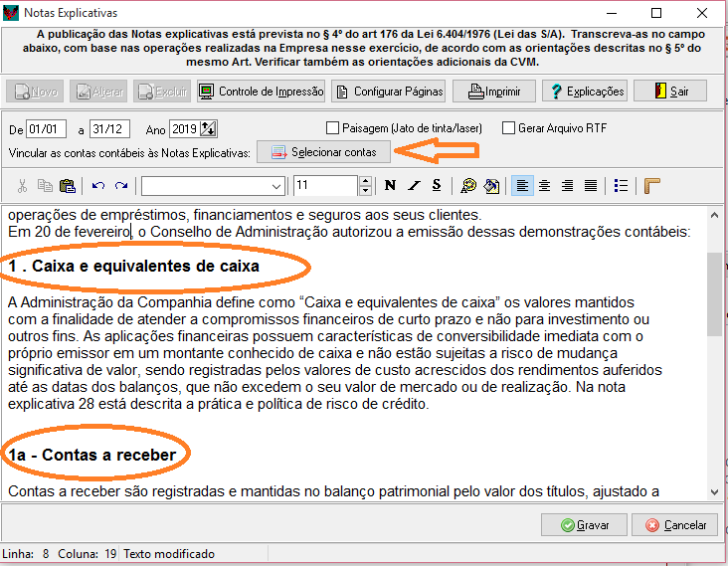The width and height of the screenshot is (728, 566).
Task: Click Configurar Páginas button
Action: click(388, 92)
